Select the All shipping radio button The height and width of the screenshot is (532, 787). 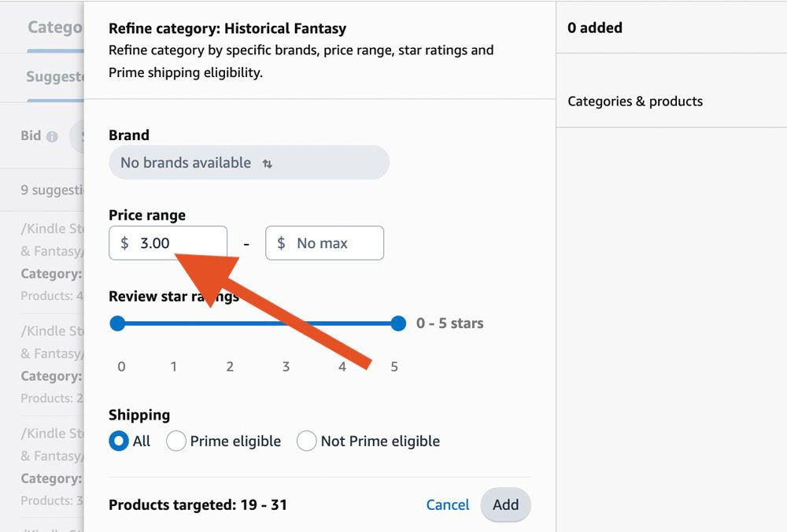coord(119,441)
